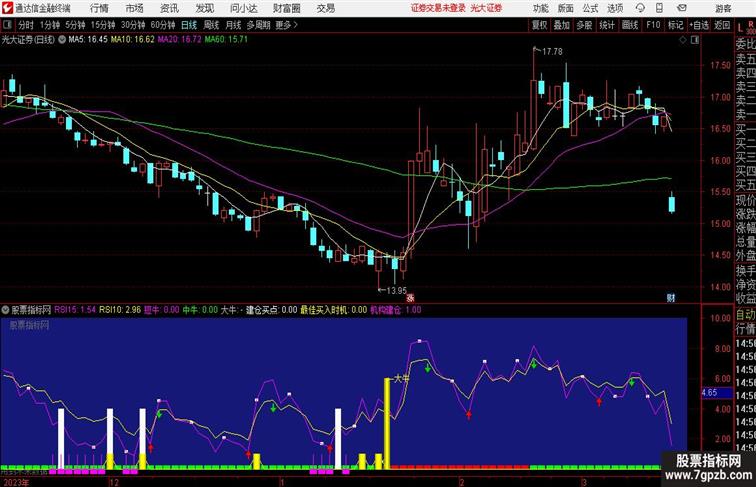Open the 财富圈 menu
This screenshot has width=756, height=487.
point(286,8)
